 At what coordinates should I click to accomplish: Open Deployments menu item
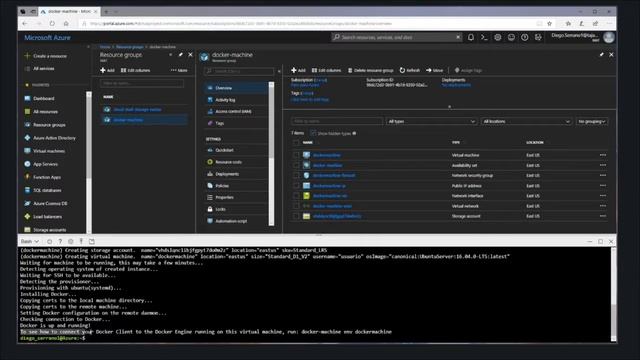[x=237, y=174]
